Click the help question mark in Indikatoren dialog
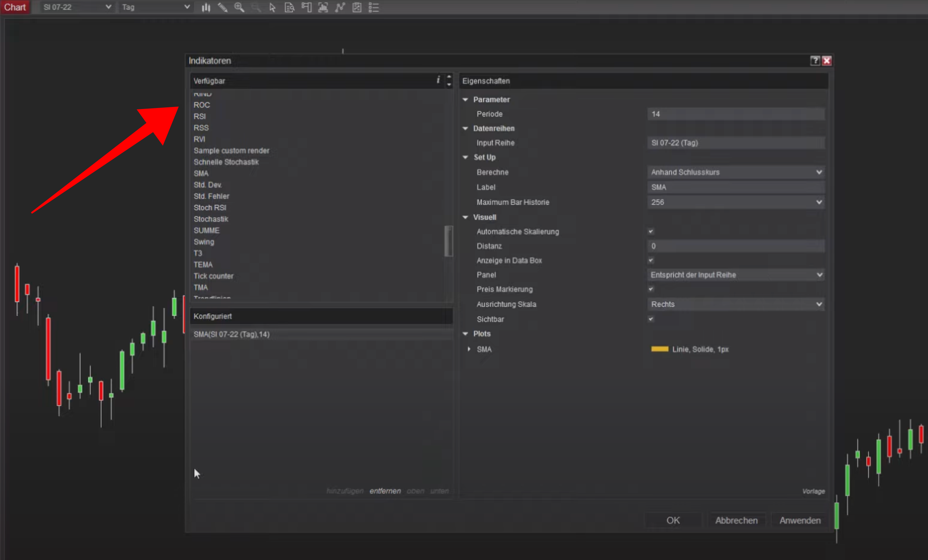 pos(815,61)
